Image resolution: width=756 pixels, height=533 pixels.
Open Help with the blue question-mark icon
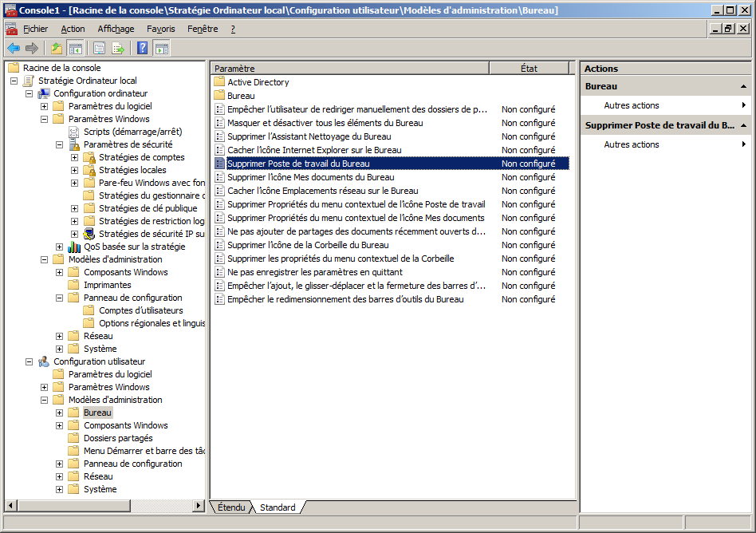(x=142, y=48)
